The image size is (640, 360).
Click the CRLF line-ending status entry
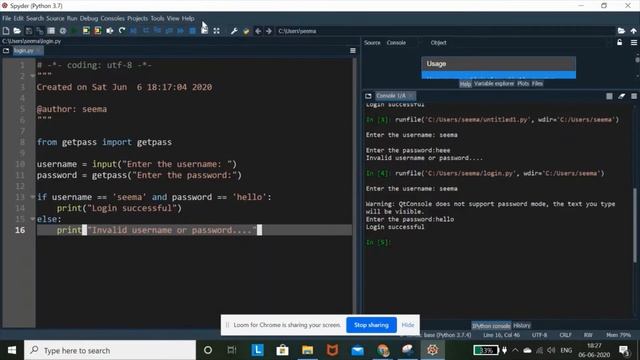[x=565, y=335]
